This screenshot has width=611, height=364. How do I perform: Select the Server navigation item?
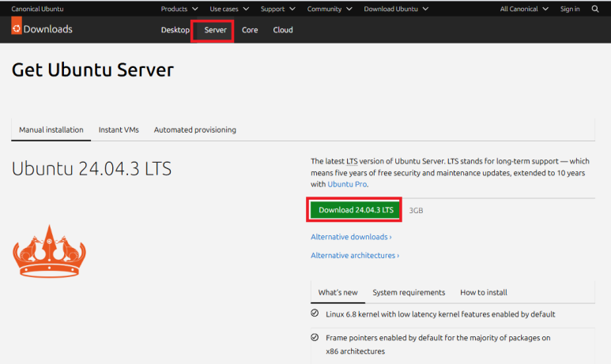click(x=215, y=30)
